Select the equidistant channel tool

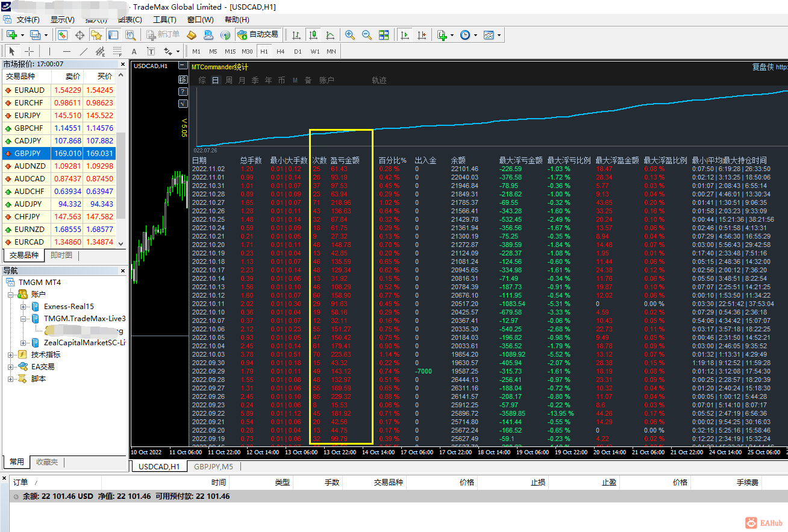101,51
